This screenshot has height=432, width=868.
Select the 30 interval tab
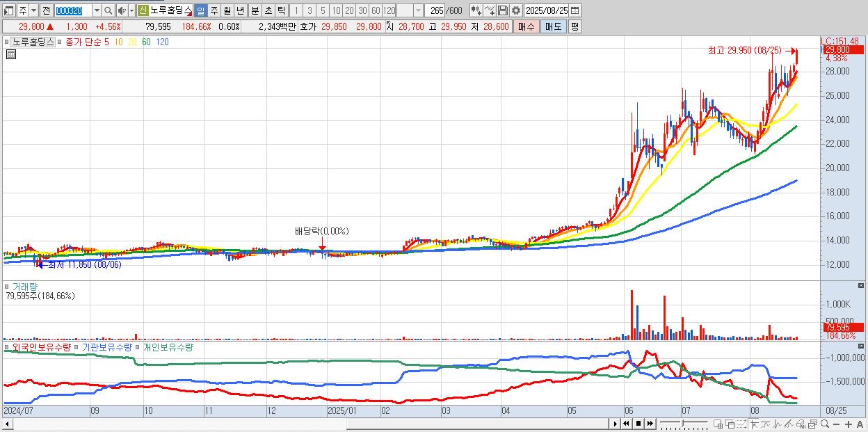click(362, 10)
